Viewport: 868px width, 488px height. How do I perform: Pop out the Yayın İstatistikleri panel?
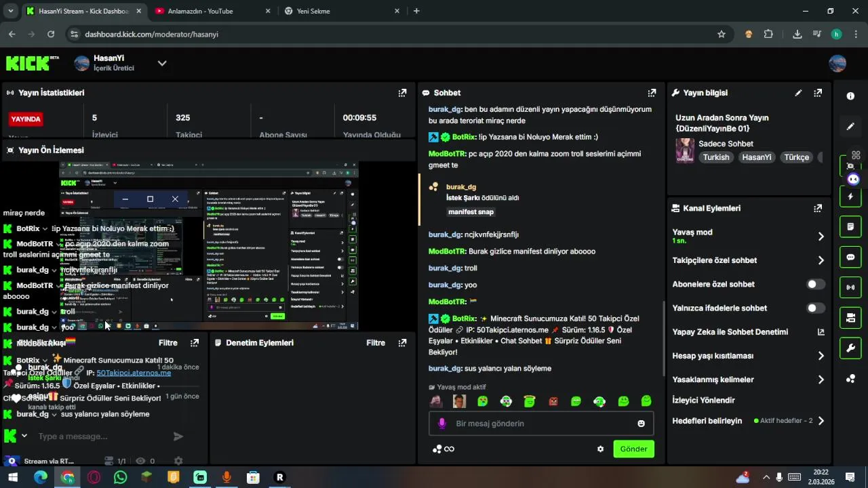pyautogui.click(x=402, y=93)
